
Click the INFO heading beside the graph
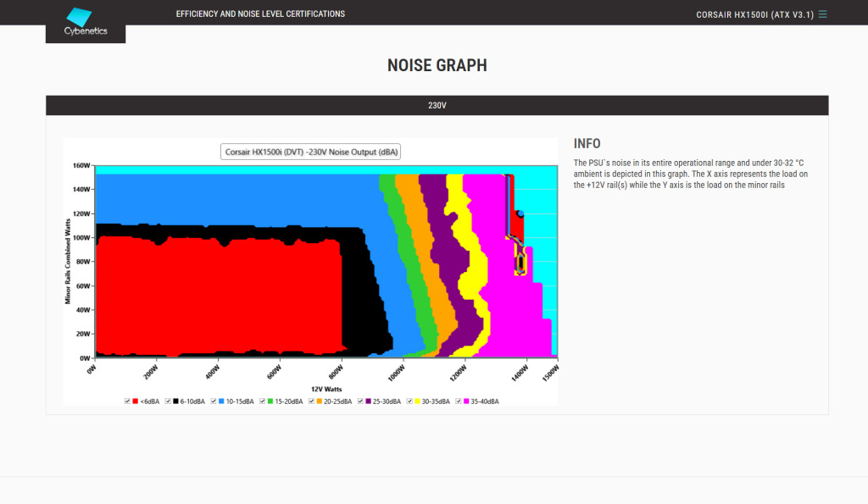pos(587,144)
